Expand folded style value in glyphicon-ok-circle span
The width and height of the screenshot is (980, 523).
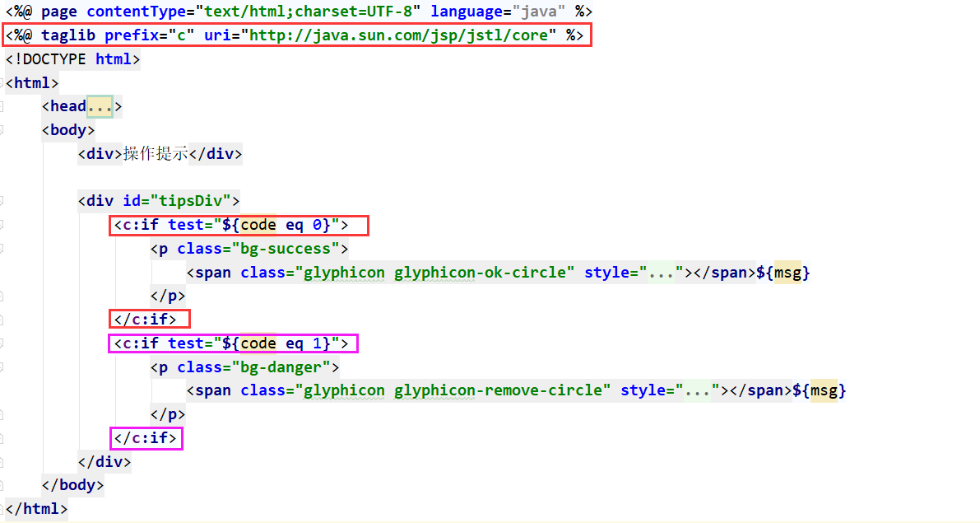pyautogui.click(x=662, y=272)
